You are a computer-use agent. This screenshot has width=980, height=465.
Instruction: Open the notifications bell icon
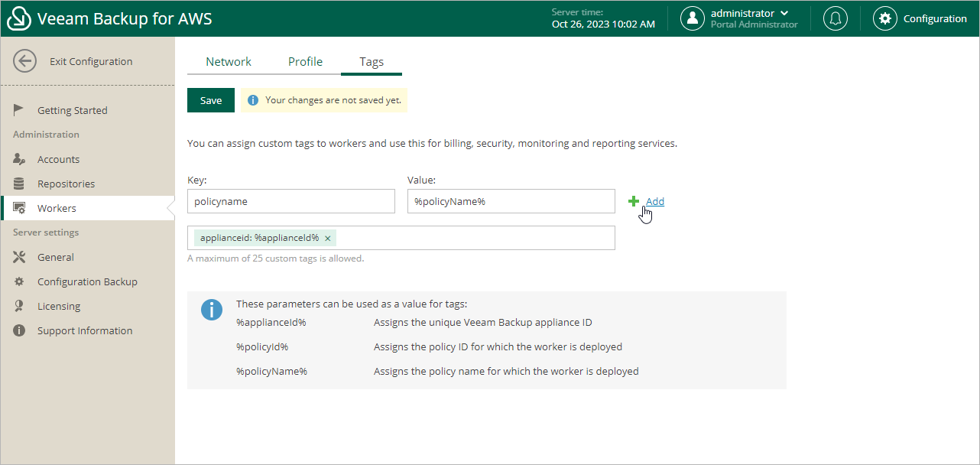(835, 18)
